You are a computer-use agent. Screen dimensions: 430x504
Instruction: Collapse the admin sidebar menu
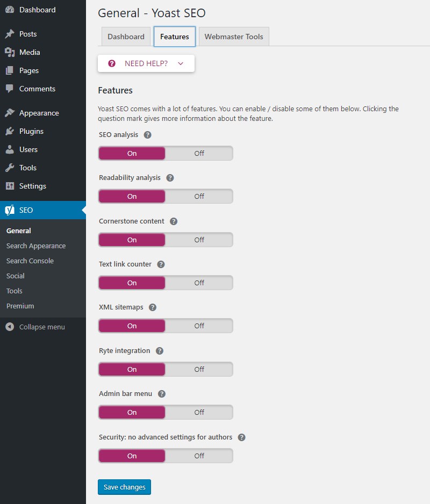(41, 327)
